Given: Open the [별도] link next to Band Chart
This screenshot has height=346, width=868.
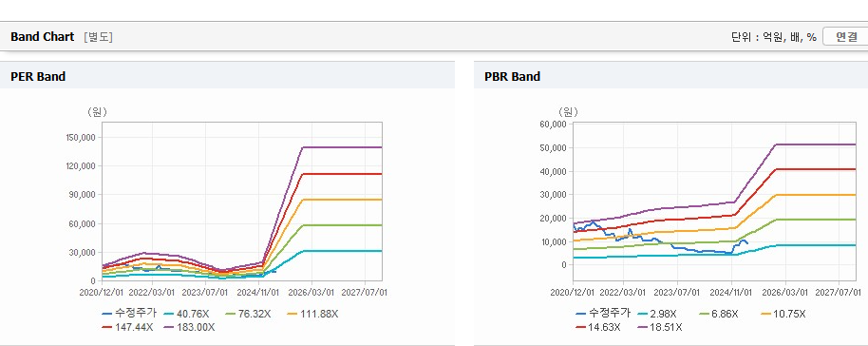Looking at the screenshot, I should 98,37.
